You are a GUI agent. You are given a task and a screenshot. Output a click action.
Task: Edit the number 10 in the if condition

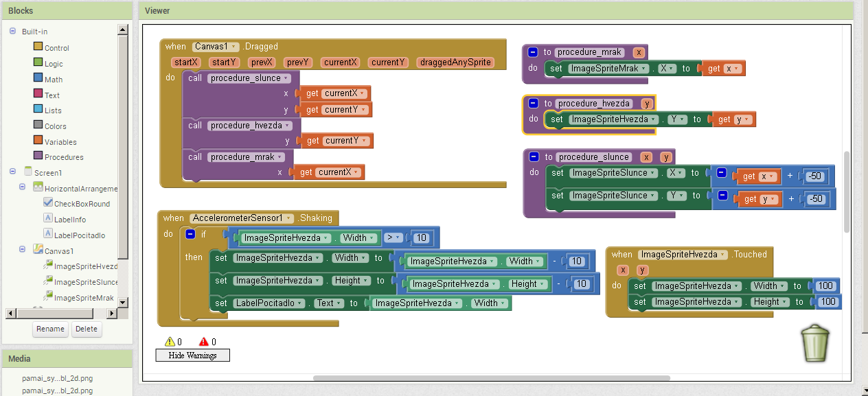click(422, 238)
